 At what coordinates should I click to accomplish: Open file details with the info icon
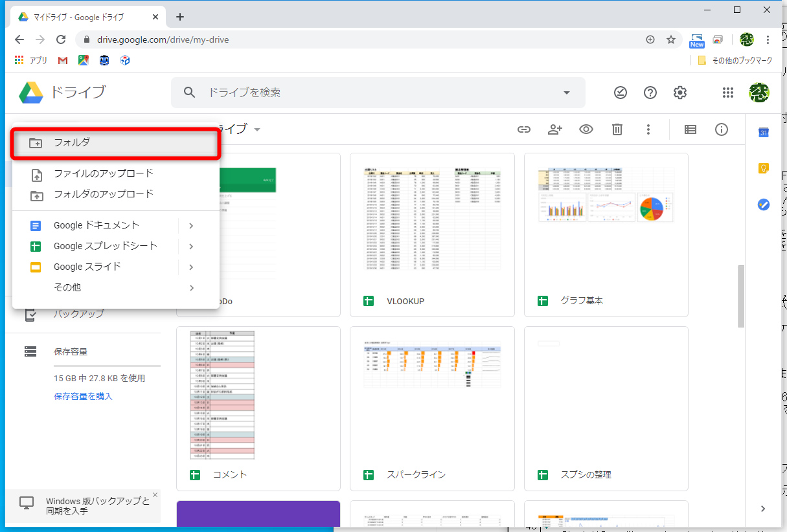tap(722, 129)
